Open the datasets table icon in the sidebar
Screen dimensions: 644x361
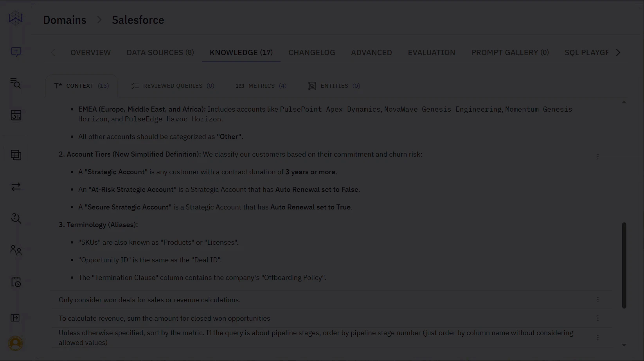(16, 155)
